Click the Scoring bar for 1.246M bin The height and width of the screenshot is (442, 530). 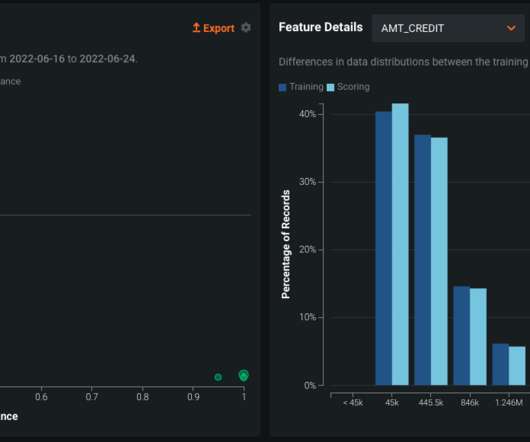coord(517,366)
